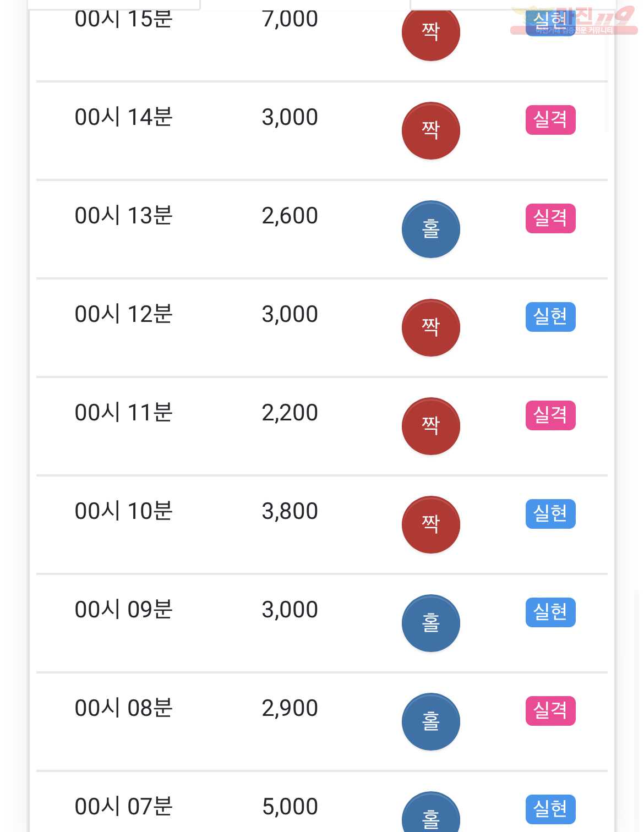Screen dimensions: 644x832
Task: Click the red 짝 circle for 00시 15분
Action: pyautogui.click(x=431, y=32)
